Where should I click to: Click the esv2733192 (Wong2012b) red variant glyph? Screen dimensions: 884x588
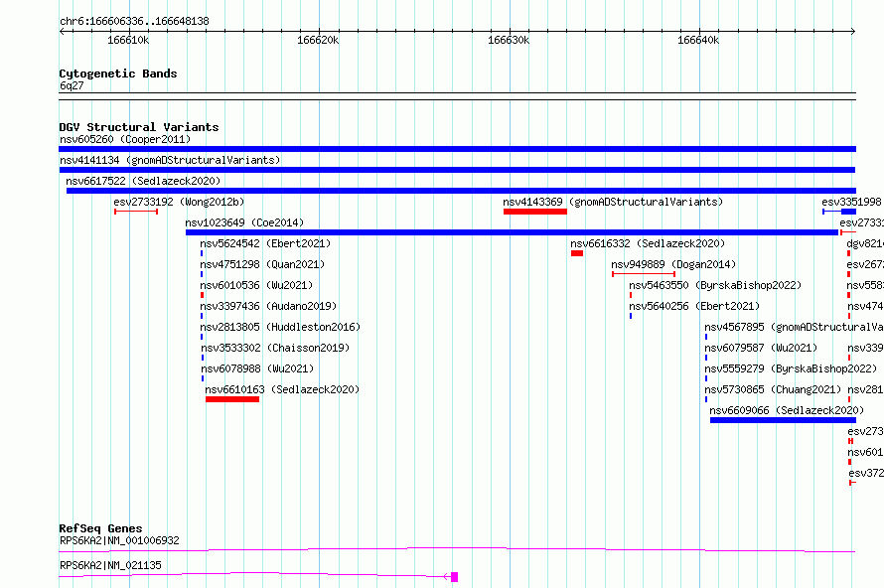click(136, 212)
